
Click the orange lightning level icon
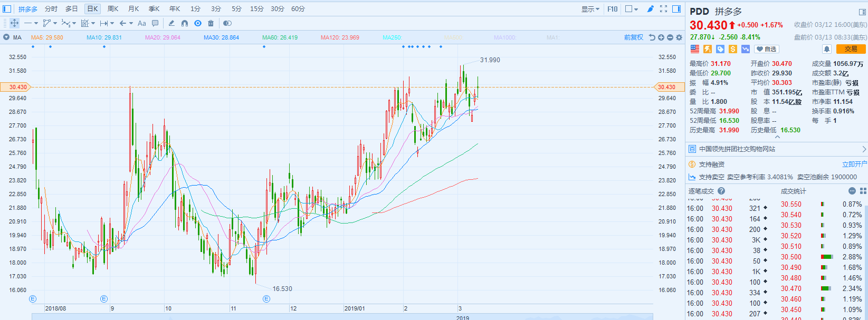(x=708, y=49)
